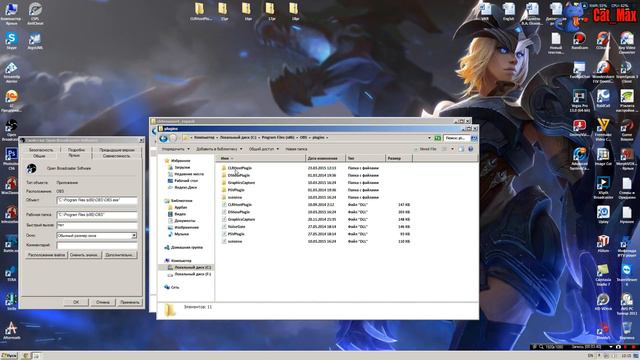Open the address bar history dropdown arrow

tap(429, 138)
